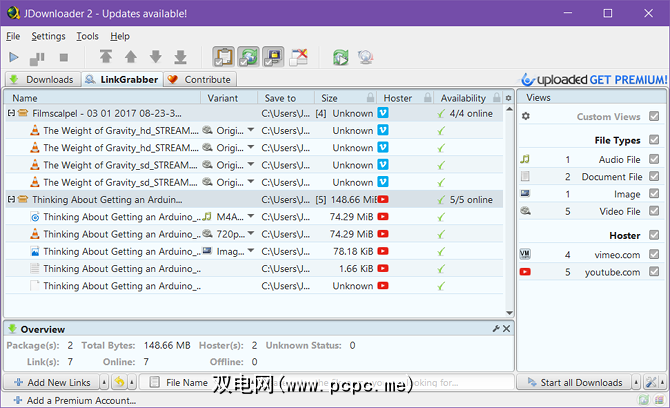670x408 pixels.
Task: Click the Overview wrench settings icon
Action: pyautogui.click(x=496, y=329)
